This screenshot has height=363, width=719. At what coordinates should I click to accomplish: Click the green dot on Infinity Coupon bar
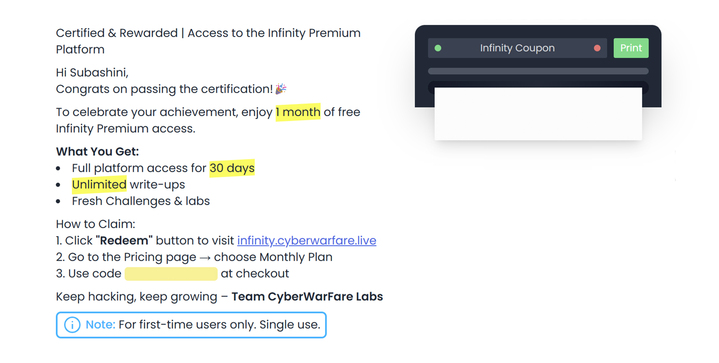(x=438, y=48)
